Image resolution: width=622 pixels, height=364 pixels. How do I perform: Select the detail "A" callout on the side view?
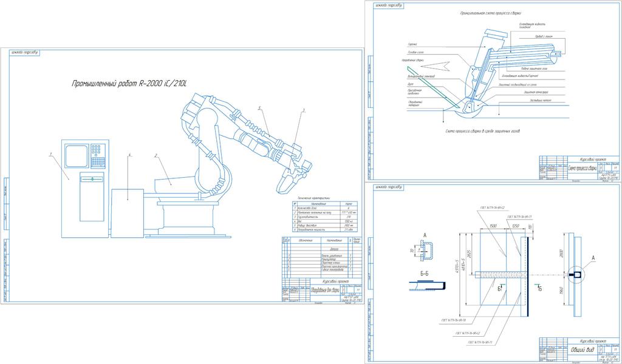click(593, 258)
